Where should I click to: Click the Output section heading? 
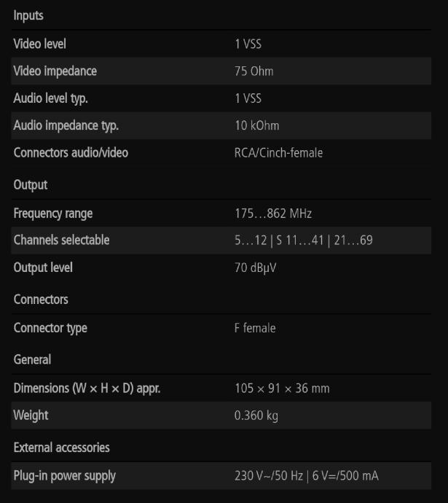[31, 185]
